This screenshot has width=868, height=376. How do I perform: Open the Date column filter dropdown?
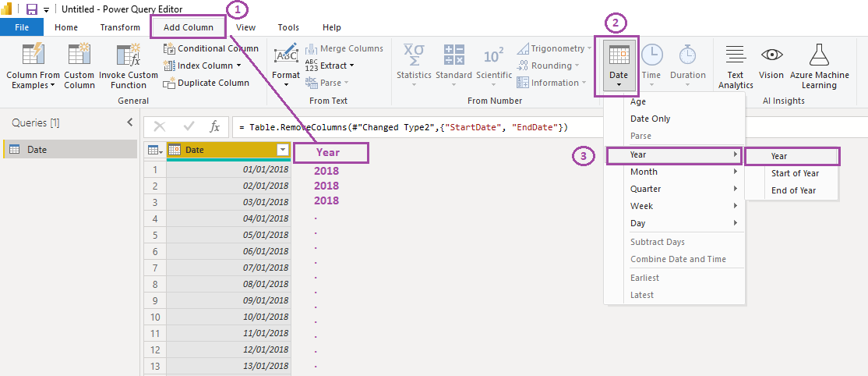coord(283,150)
